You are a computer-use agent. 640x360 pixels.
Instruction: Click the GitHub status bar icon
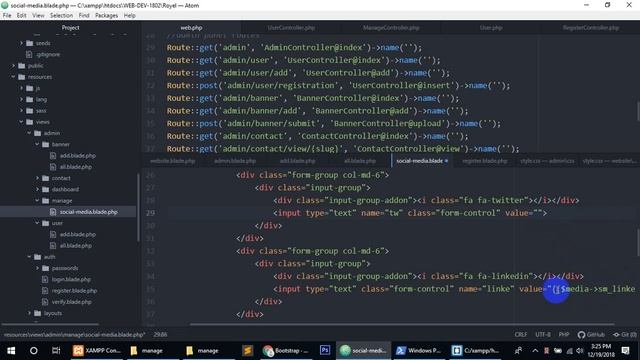[591, 335]
